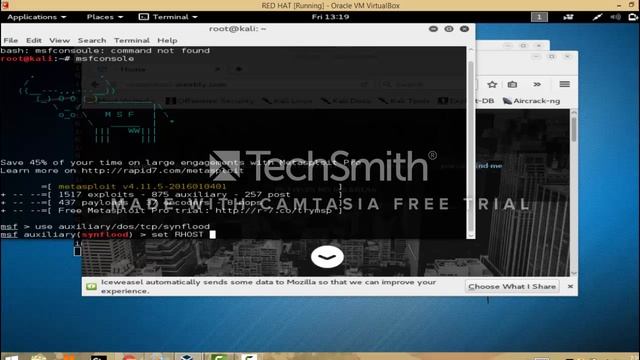Bookmark this page with the Iceweasel star icon
Screen dimensions: 640x360
(492, 84)
